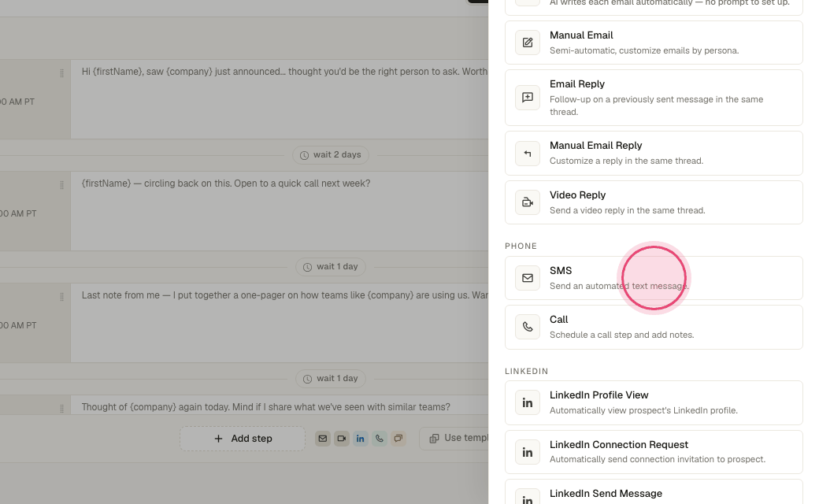The height and width of the screenshot is (504, 819).
Task: Add a Call step
Action: (x=654, y=327)
